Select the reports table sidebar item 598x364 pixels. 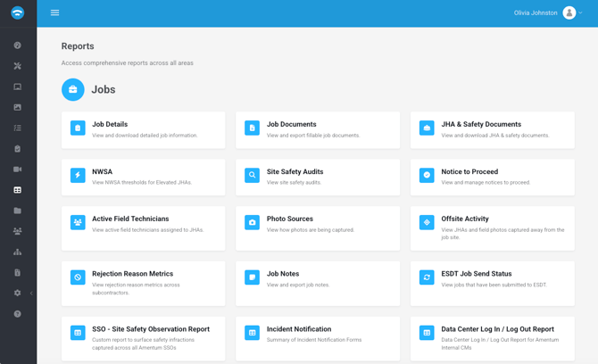[18, 190]
